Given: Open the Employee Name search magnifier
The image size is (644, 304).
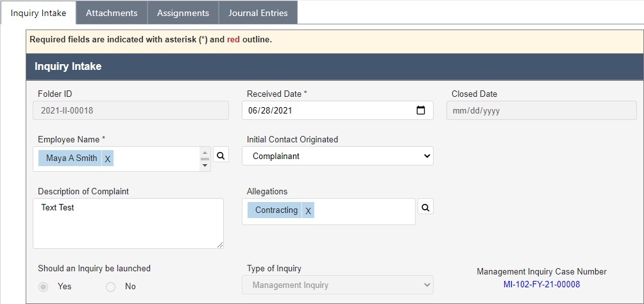Looking at the screenshot, I should (221, 155).
